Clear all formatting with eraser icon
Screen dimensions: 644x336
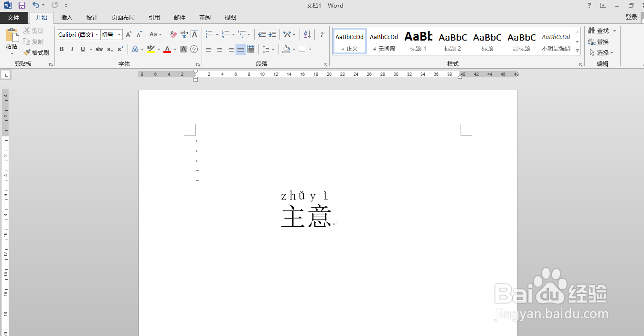click(173, 34)
